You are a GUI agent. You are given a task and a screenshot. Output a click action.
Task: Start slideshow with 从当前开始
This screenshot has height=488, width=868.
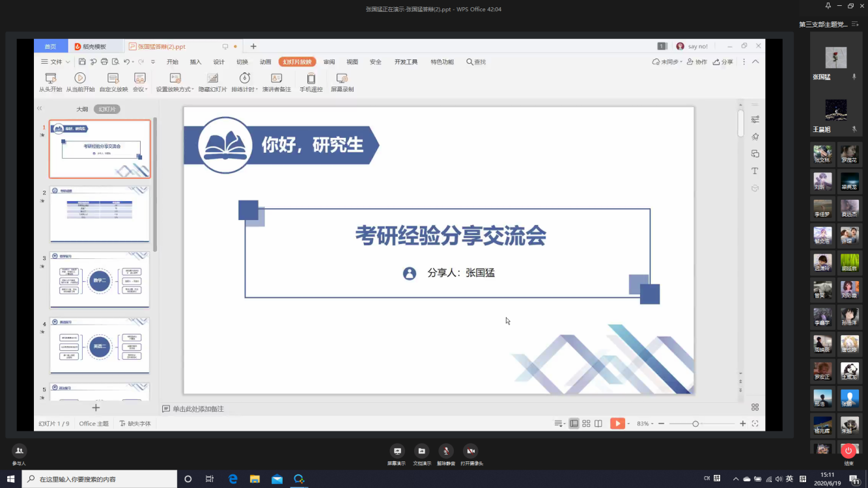80,79
